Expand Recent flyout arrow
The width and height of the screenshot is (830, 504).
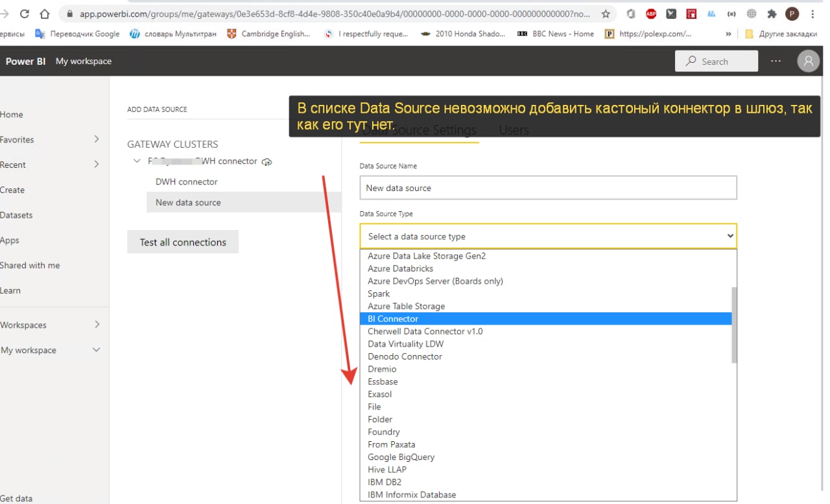point(97,165)
